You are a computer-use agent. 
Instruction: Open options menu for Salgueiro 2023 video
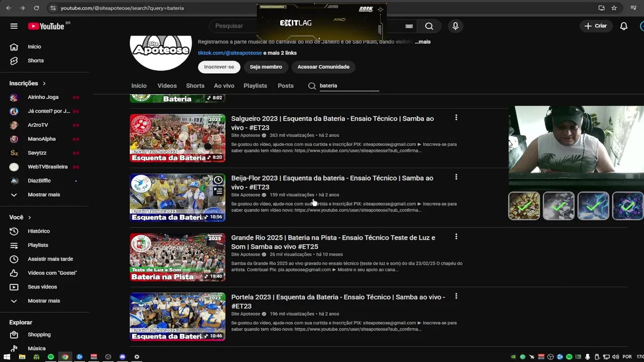tap(456, 118)
